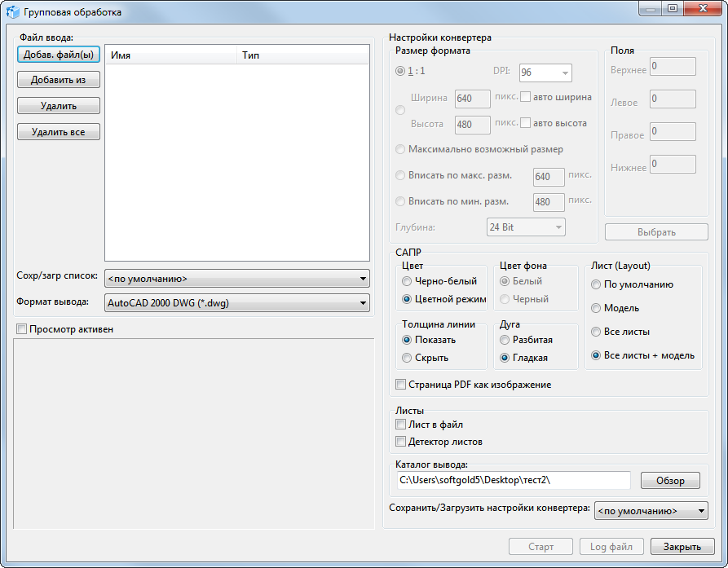Screen dimensions: 728x568
Task: Check the 'Лист в файл' option
Action: click(400, 425)
